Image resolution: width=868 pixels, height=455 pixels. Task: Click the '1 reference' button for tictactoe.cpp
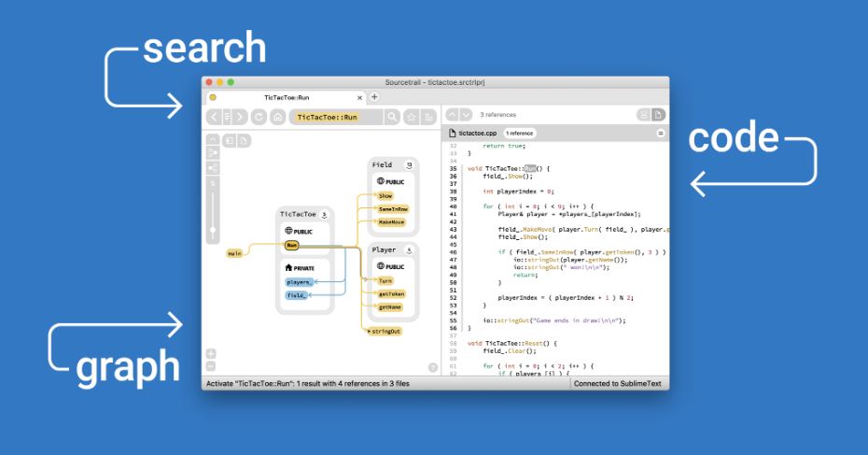520,134
